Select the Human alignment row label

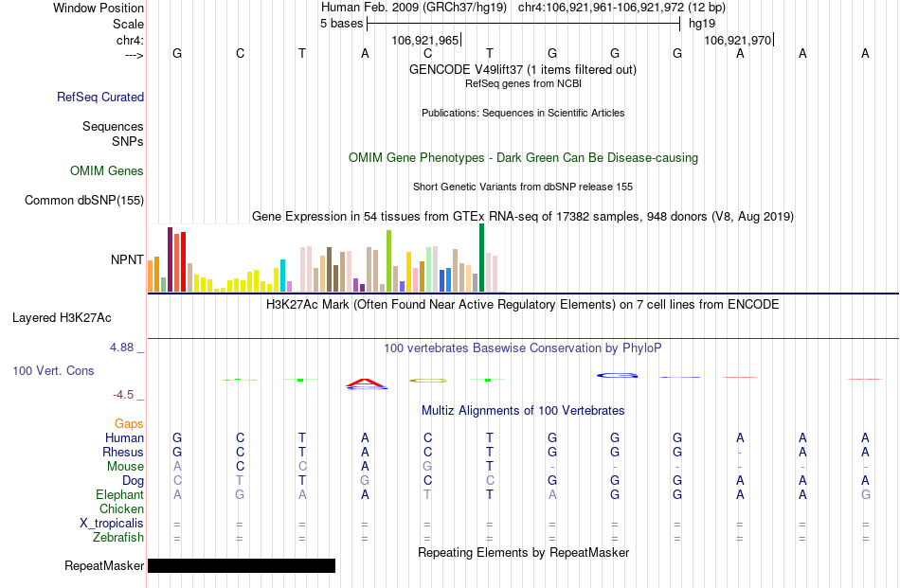pos(124,437)
